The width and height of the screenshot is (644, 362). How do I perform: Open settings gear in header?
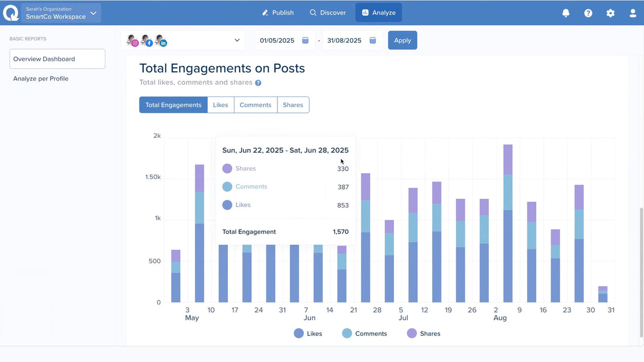coord(610,13)
